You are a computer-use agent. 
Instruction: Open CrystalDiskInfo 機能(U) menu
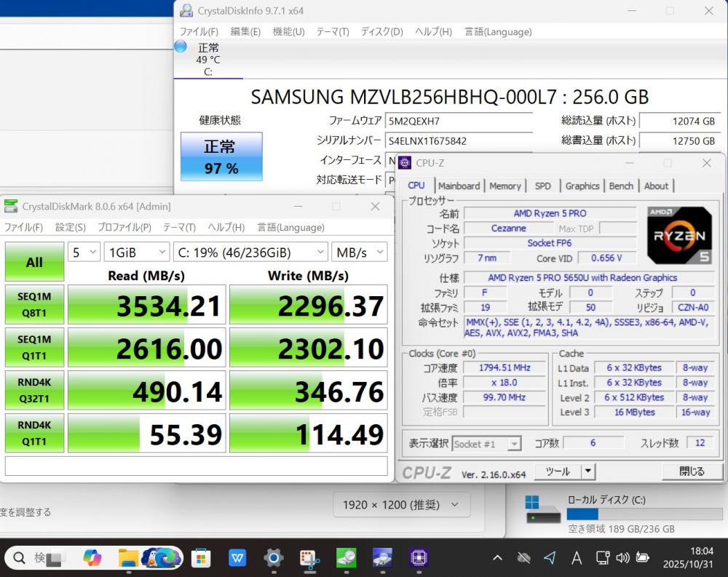point(288,32)
